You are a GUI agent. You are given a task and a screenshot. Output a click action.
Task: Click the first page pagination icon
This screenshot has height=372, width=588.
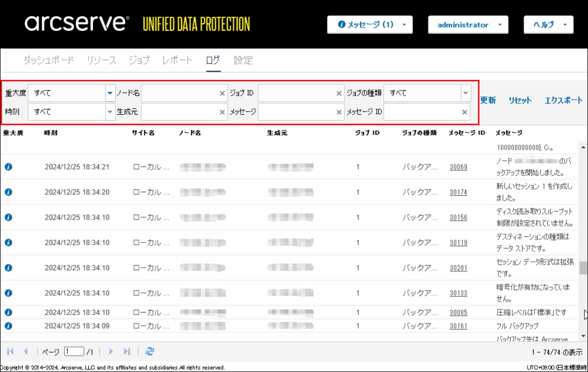(10, 352)
